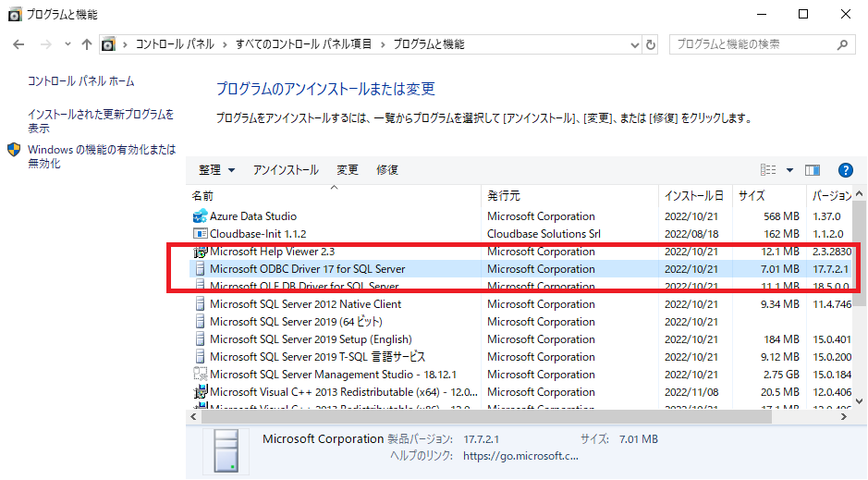Open the https://go.microsoft.c... help link
The height and width of the screenshot is (480, 868).
pos(520,456)
